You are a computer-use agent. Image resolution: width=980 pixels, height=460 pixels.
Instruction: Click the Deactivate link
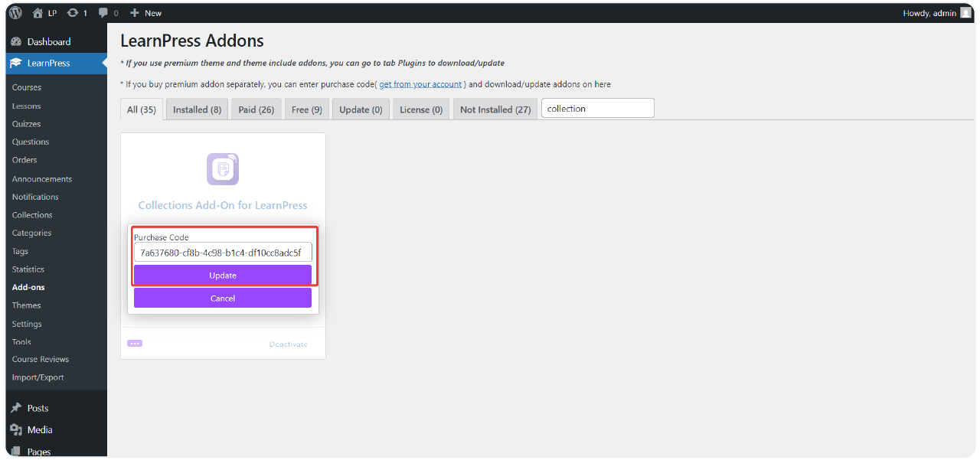tap(288, 344)
